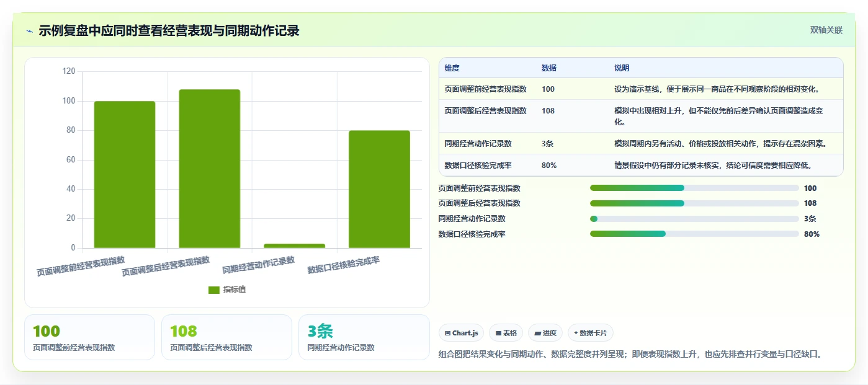Click the summary text starting 组合图把结果变化
The image size is (868, 385).
pos(630,355)
